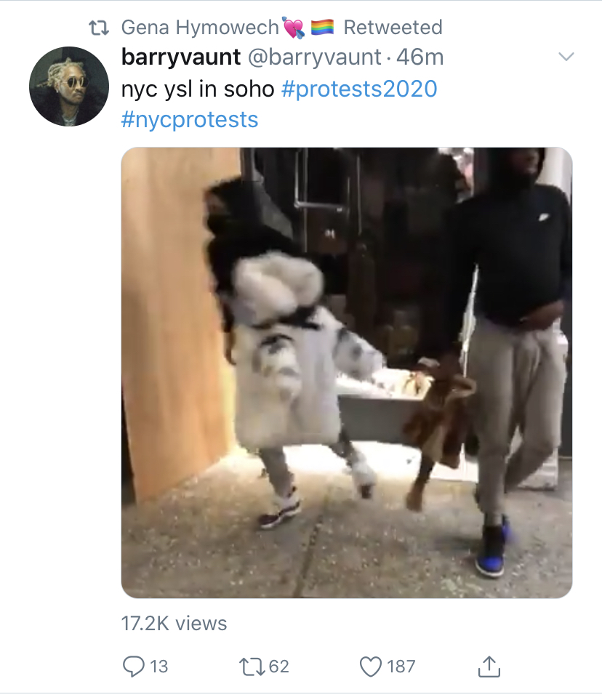Viewport: 602px width, 700px height.
Task: Open Gena Hymowech's retweeter profile
Action: 200,27
